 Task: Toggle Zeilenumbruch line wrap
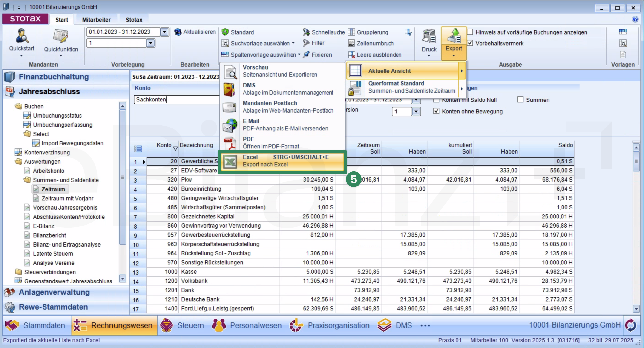[371, 43]
